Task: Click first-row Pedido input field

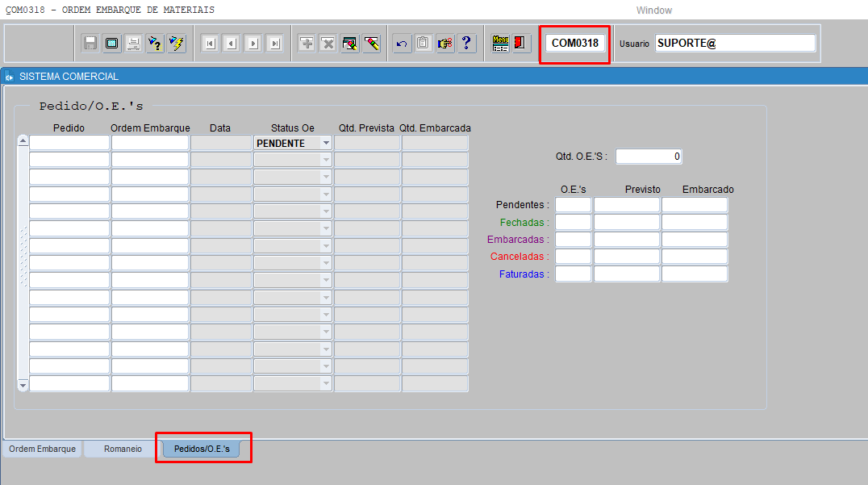Action: (69, 143)
